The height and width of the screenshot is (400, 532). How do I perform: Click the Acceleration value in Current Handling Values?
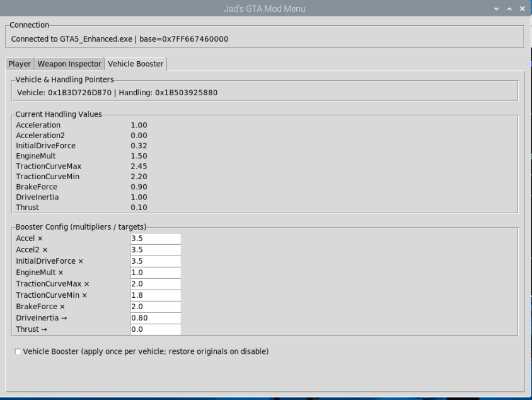click(x=137, y=125)
